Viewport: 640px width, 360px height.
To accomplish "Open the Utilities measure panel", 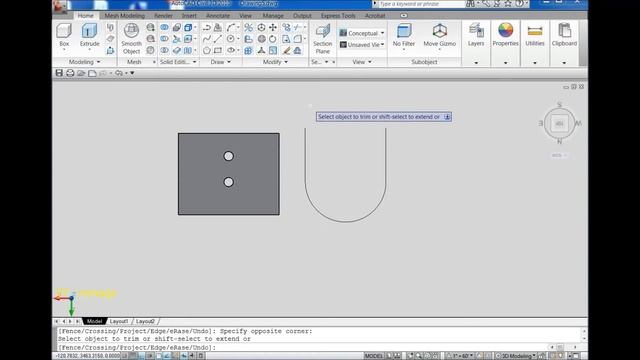I will pyautogui.click(x=535, y=35).
